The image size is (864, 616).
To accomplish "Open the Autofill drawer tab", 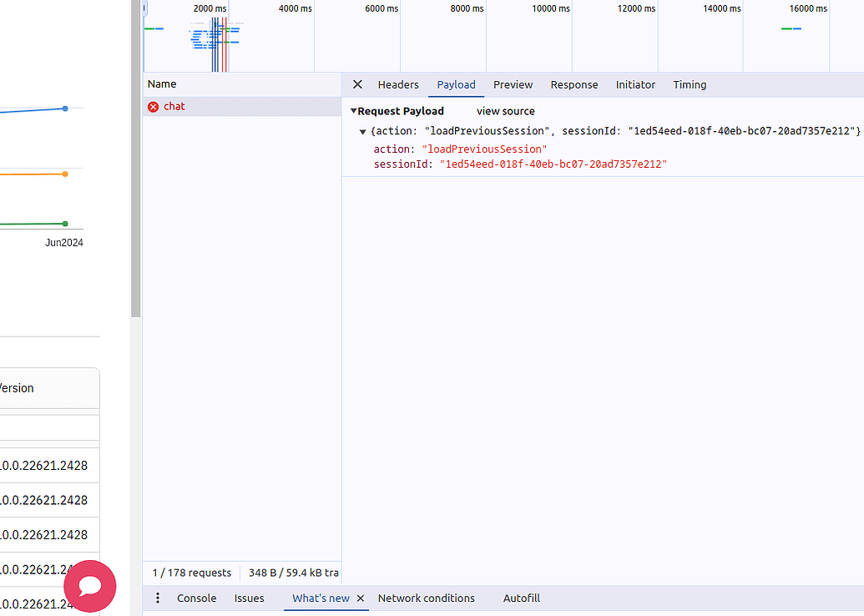I will point(521,598).
